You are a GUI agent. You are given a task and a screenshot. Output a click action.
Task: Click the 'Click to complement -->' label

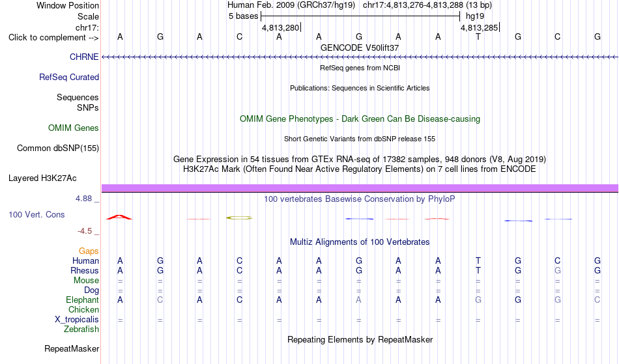point(53,38)
